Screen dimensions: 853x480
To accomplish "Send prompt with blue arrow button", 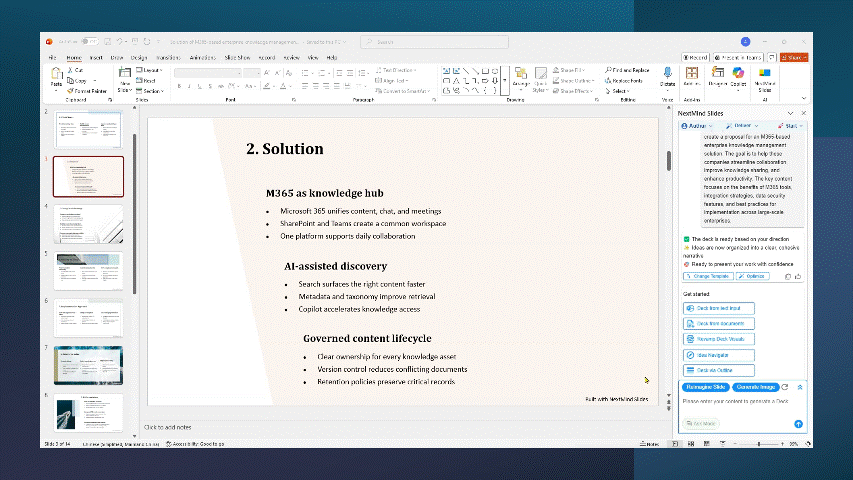I will 798,423.
